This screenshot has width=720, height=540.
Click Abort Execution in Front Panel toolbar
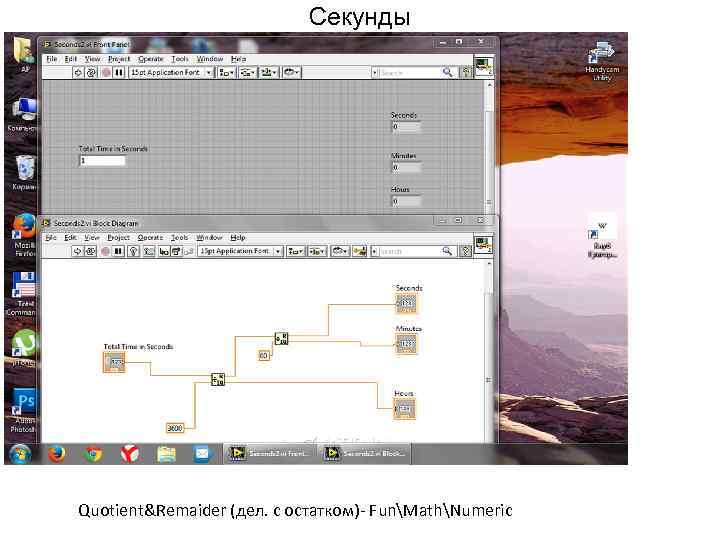click(x=106, y=73)
